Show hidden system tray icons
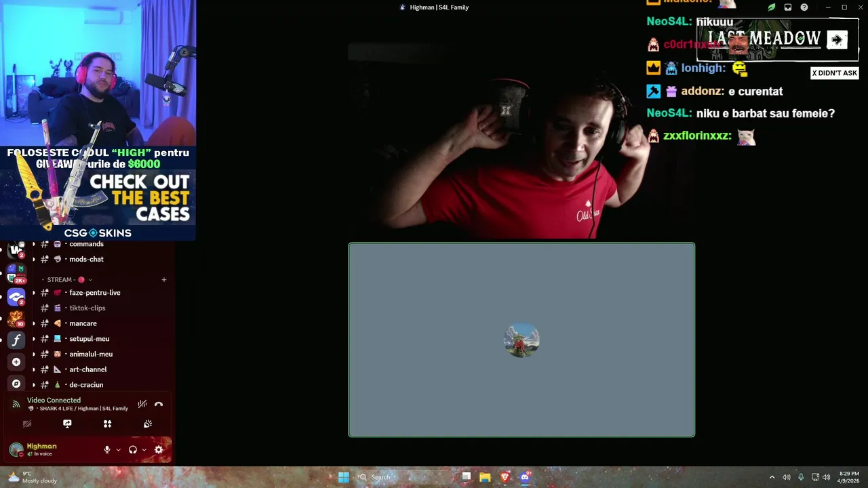868x488 pixels. (x=772, y=477)
